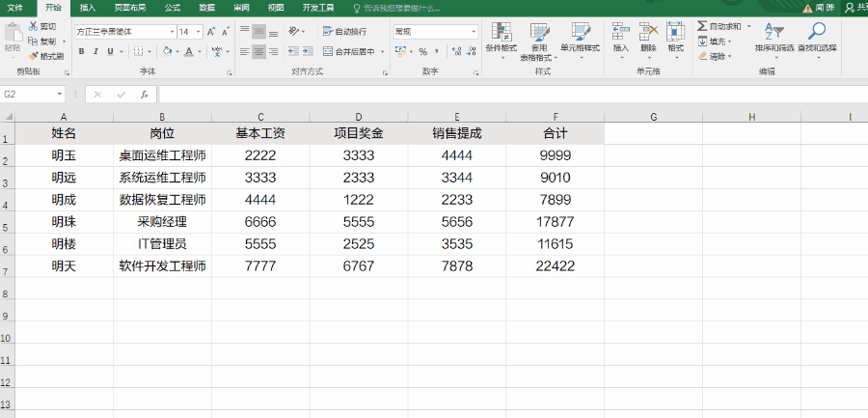Click the AutoSum (自动求和) sigma icon
Image resolution: width=868 pixels, height=418 pixels.
(x=702, y=26)
